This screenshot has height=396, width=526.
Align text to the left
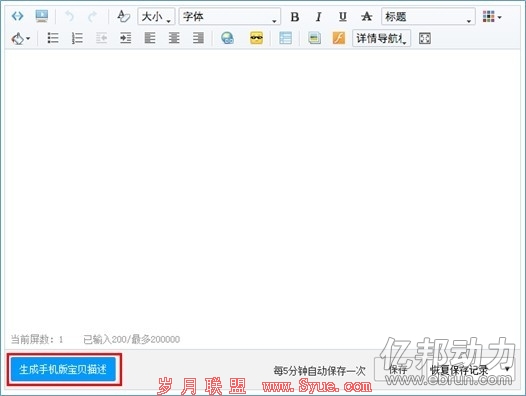click(x=150, y=38)
